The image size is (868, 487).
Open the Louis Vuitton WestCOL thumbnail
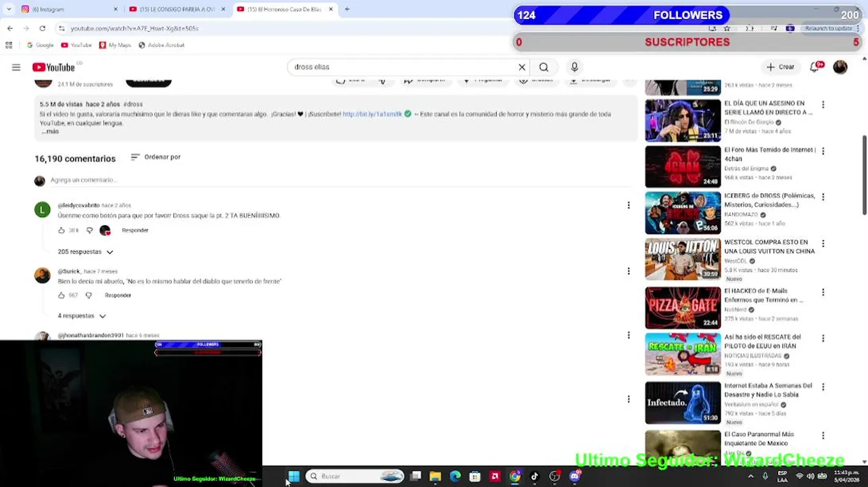tap(683, 258)
